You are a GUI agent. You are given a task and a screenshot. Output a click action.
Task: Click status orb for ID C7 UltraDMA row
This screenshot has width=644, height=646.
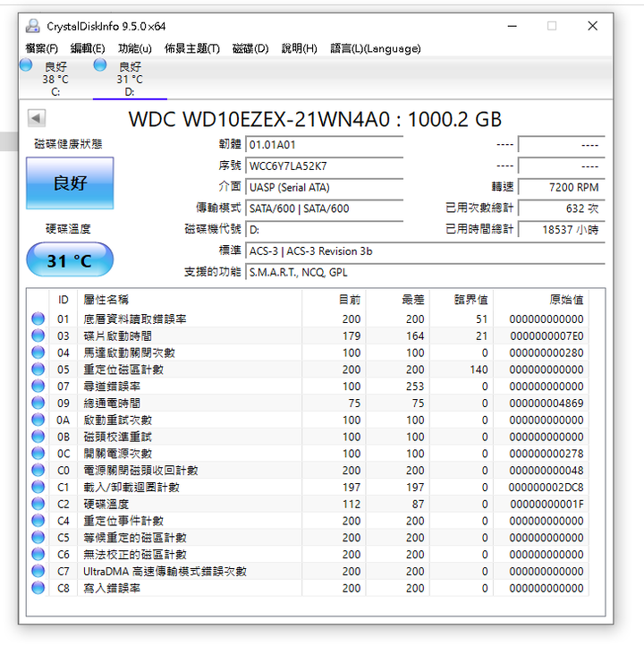pos(38,571)
